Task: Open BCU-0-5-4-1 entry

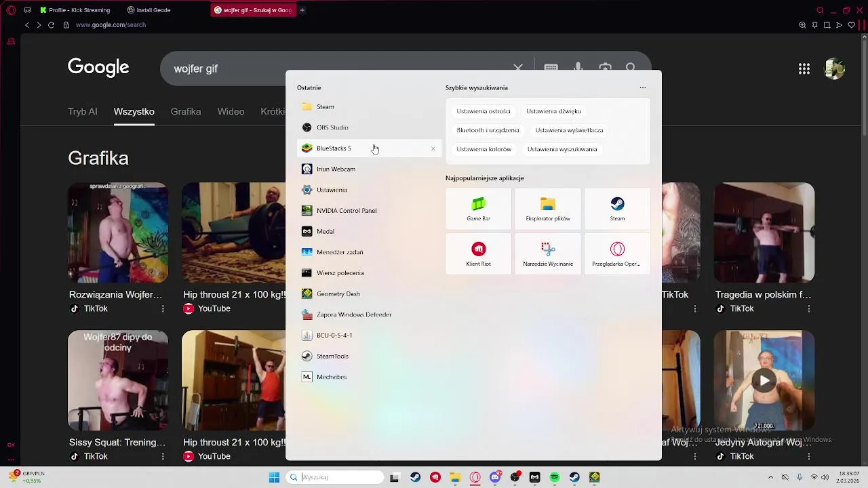Action: pyautogui.click(x=370, y=335)
